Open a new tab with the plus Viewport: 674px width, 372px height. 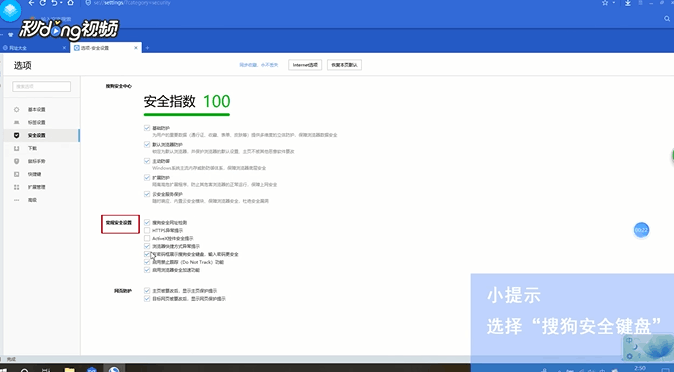pos(147,48)
